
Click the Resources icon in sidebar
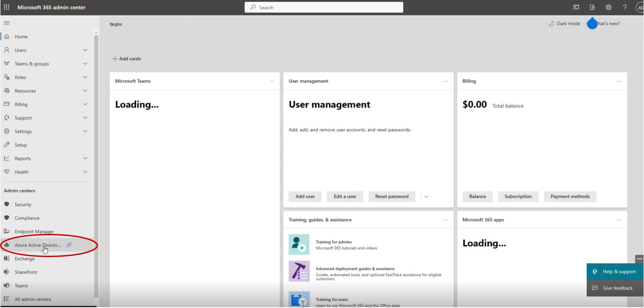(7, 91)
